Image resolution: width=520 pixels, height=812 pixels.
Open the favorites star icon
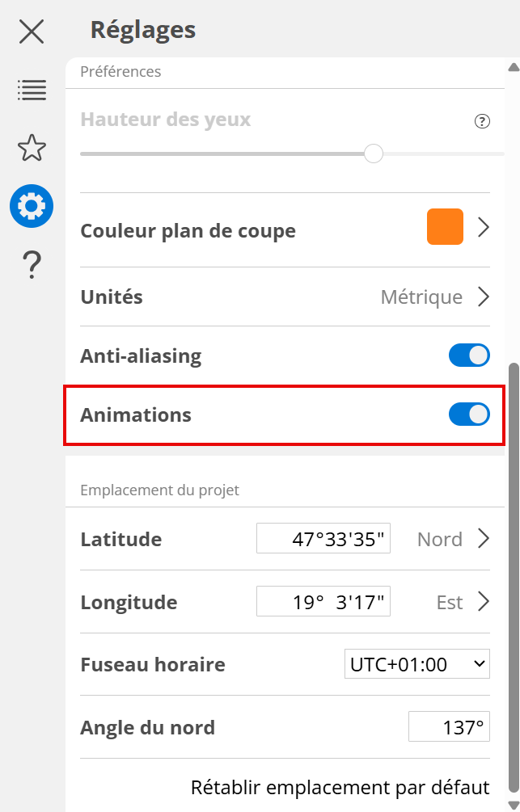[32, 148]
